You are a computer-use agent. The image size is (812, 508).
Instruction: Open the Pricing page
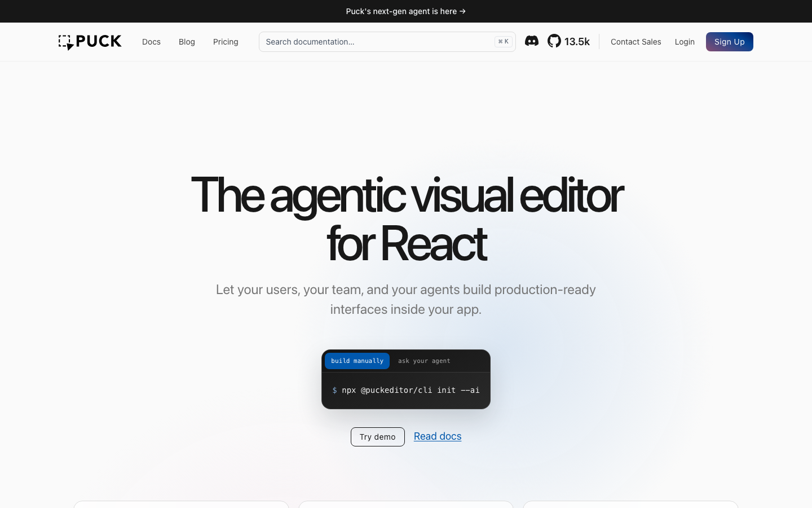[x=226, y=42]
